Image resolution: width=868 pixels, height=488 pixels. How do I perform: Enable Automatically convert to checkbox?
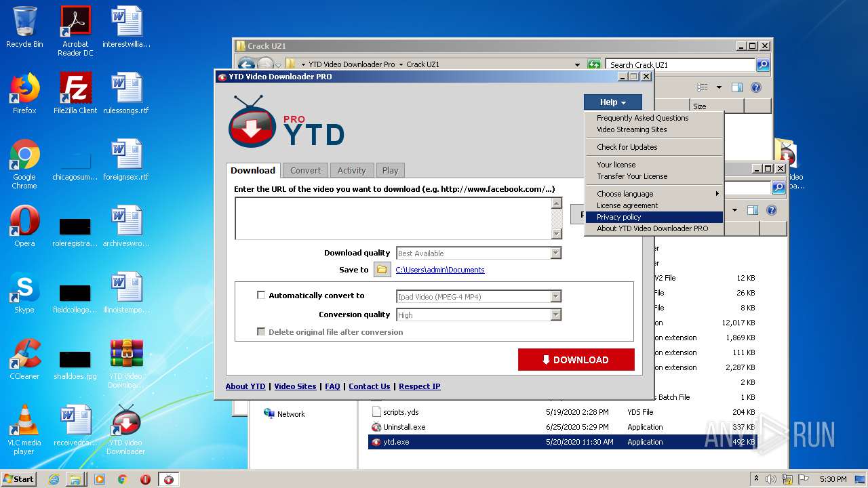pyautogui.click(x=261, y=296)
